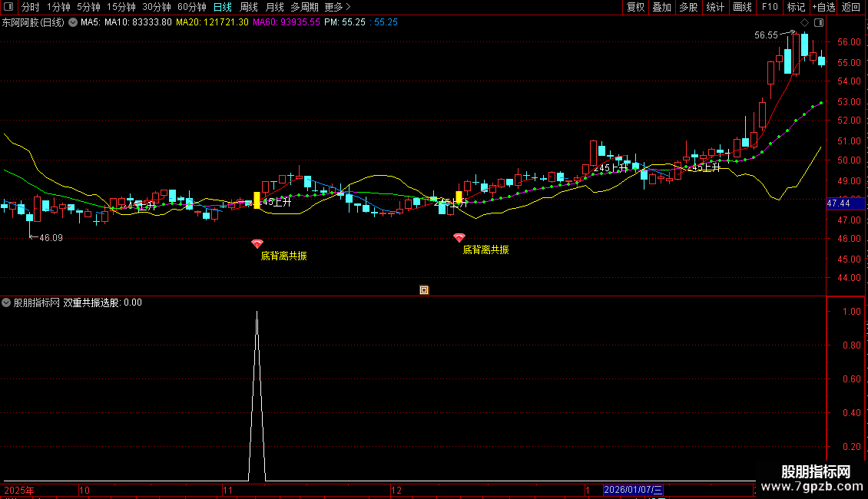Select the 30分钟 period tab
This screenshot has width=868, height=499.
(157, 7)
